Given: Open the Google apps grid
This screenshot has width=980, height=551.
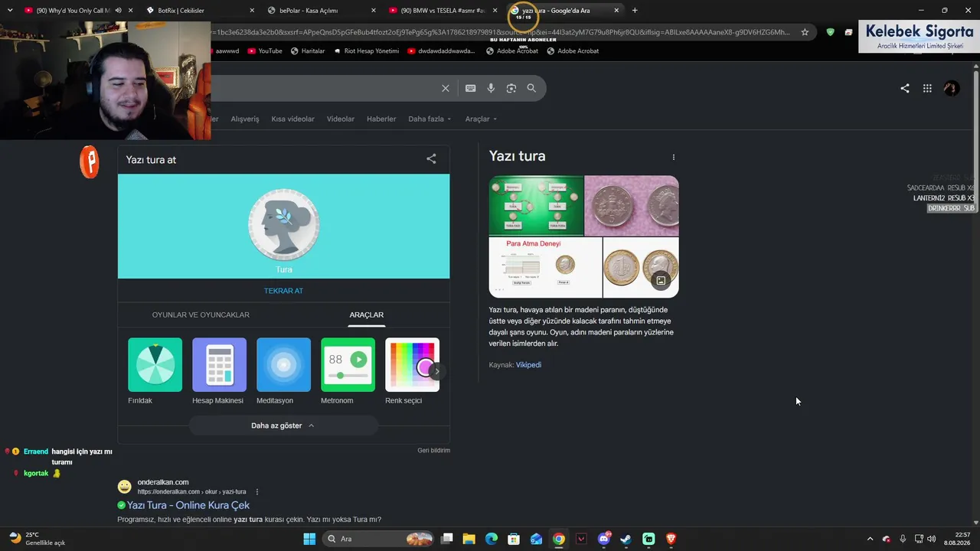Looking at the screenshot, I should [927, 88].
